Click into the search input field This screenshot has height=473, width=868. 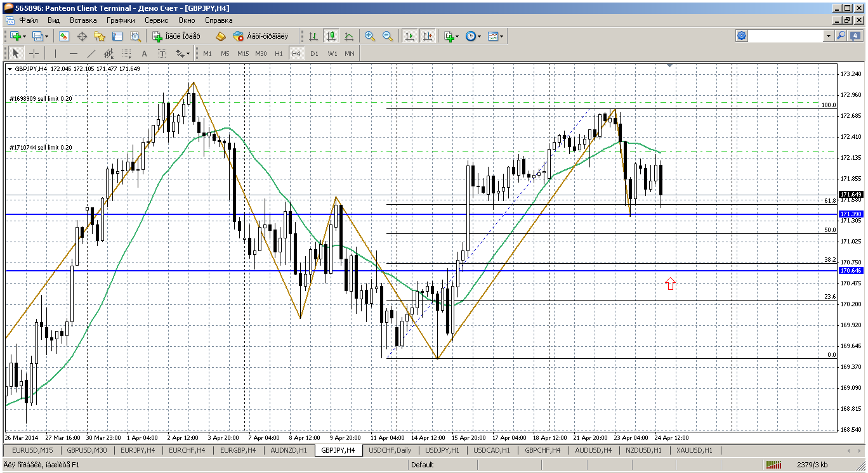click(786, 36)
